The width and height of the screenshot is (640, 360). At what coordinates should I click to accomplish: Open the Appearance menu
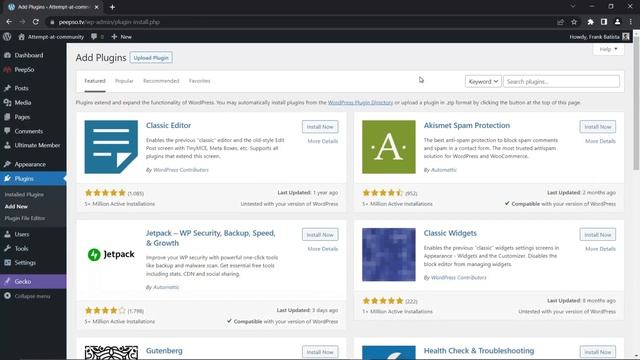30,164
